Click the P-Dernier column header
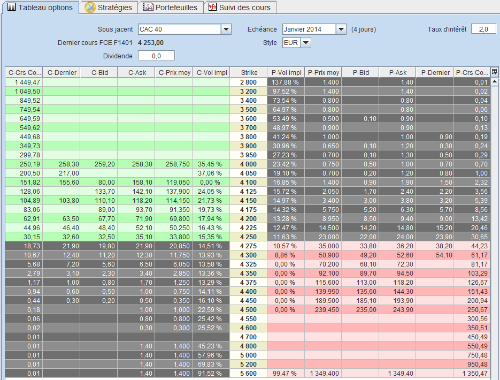Image resolution: width=500 pixels, height=380 pixels. pos(435,72)
